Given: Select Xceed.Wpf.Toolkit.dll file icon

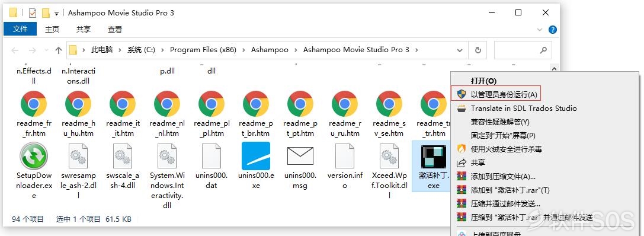Looking at the screenshot, I should click(389, 156).
